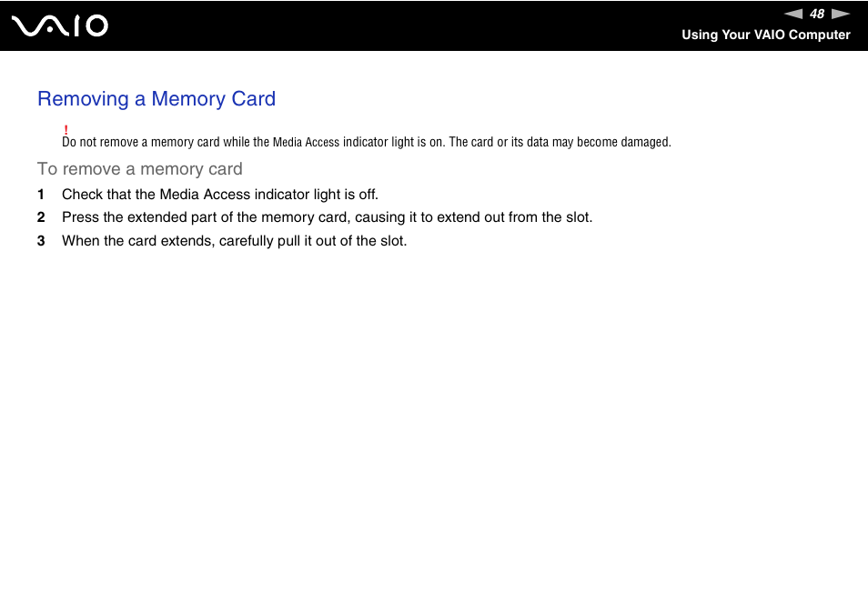Click the page number 48

(x=817, y=14)
